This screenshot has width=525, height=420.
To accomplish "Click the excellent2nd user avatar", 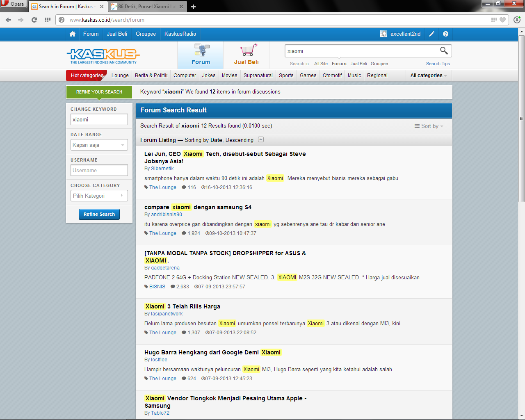I will click(383, 34).
